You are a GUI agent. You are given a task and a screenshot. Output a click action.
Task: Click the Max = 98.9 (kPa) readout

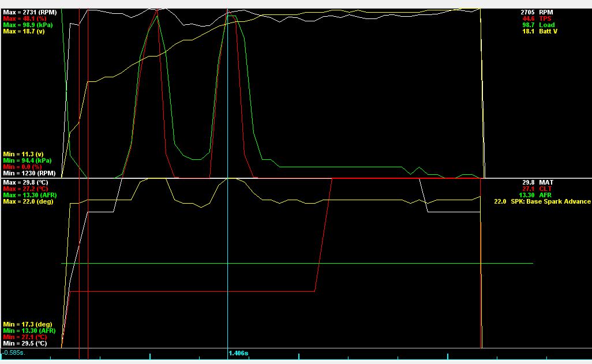(x=27, y=25)
